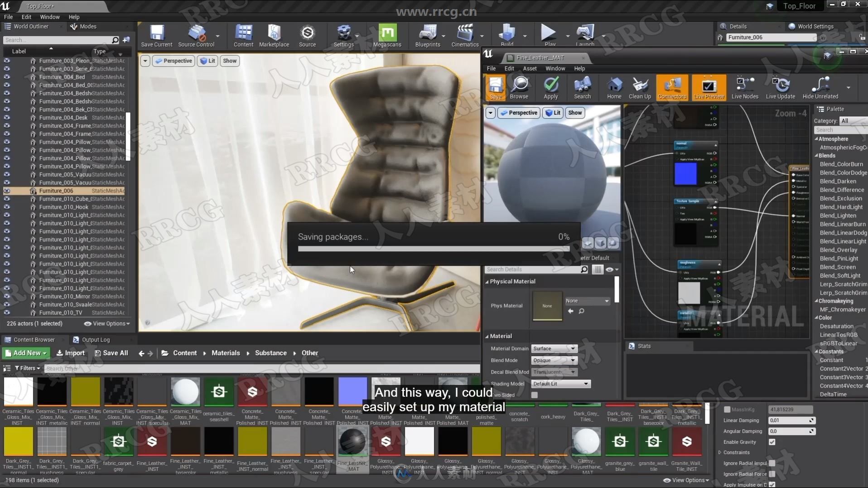
Task: Click Search in material editor toolbar
Action: (x=582, y=87)
